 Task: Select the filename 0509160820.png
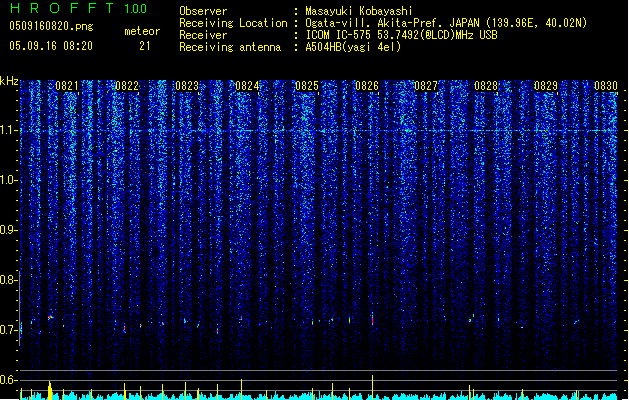51,26
